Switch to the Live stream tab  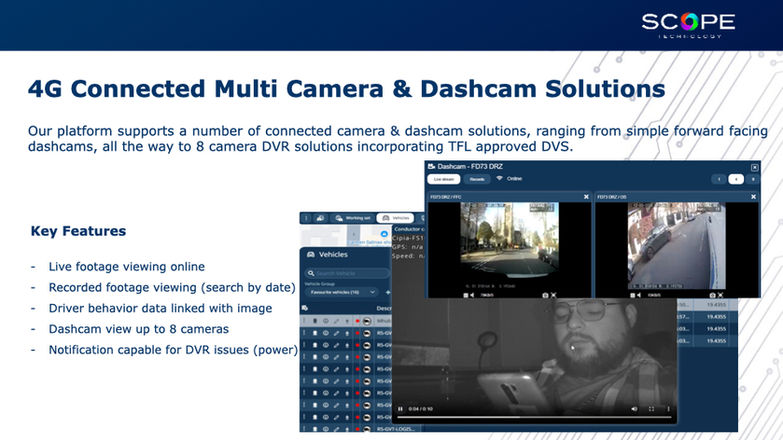(x=443, y=179)
